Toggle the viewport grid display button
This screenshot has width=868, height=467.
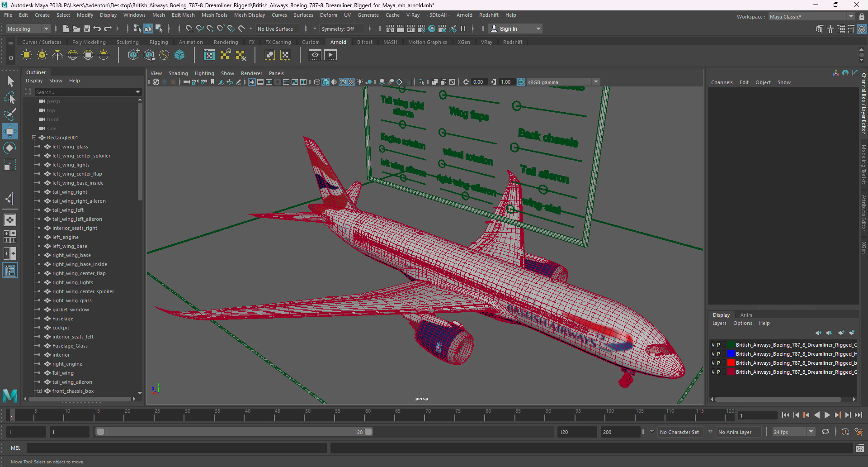click(x=252, y=82)
